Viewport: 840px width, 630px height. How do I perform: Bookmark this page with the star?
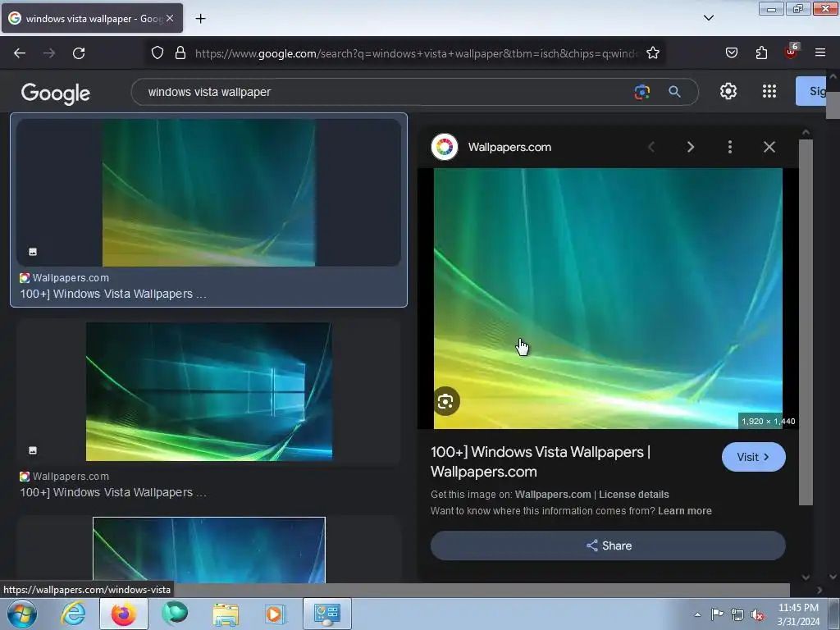coord(652,53)
